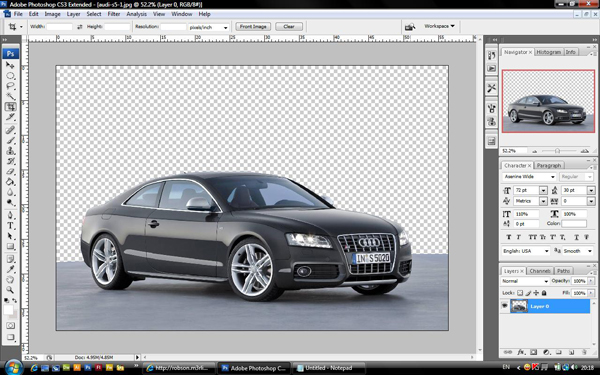Toggle Faux Italic in Character panel
This screenshot has height=375, width=600.
pos(518,237)
